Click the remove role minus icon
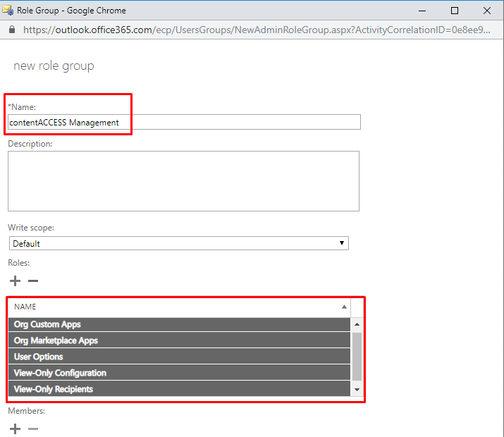Viewport: 504px width, 437px height. pos(32,281)
